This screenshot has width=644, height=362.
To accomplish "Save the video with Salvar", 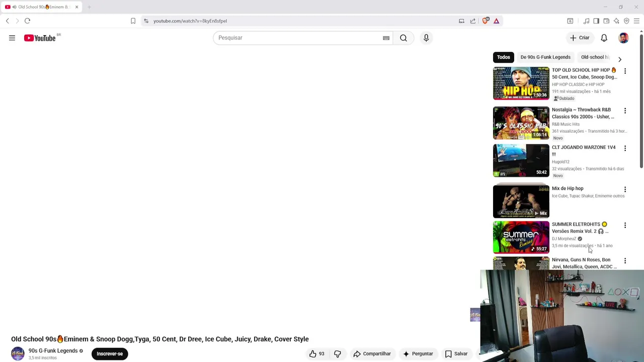I will point(456,354).
